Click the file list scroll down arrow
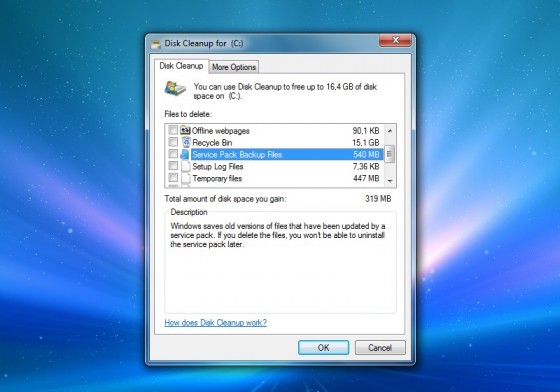The width and height of the screenshot is (560, 392). (390, 181)
